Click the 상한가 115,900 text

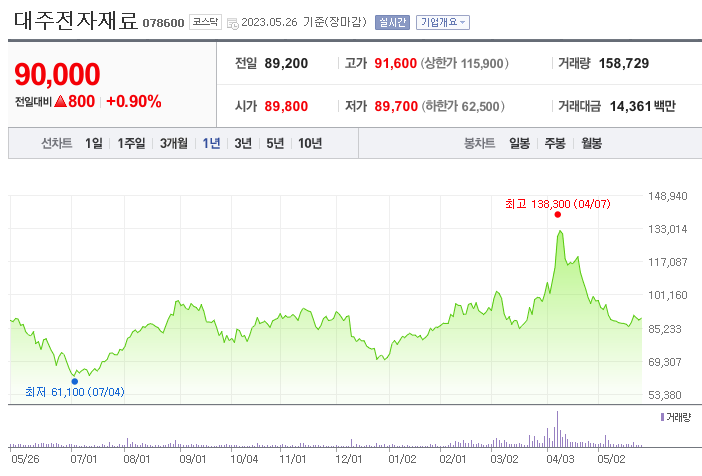464,63
